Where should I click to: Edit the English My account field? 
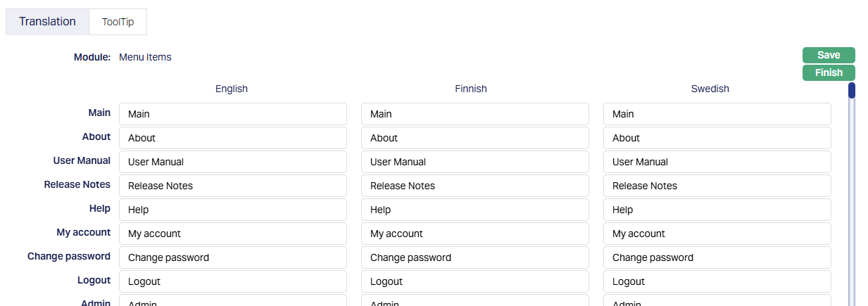point(232,234)
